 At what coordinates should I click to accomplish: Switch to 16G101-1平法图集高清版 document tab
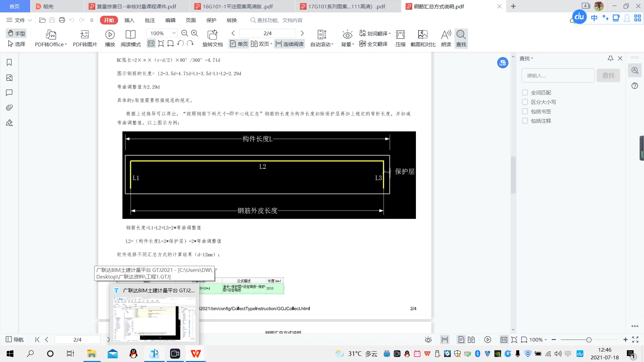coord(237,6)
